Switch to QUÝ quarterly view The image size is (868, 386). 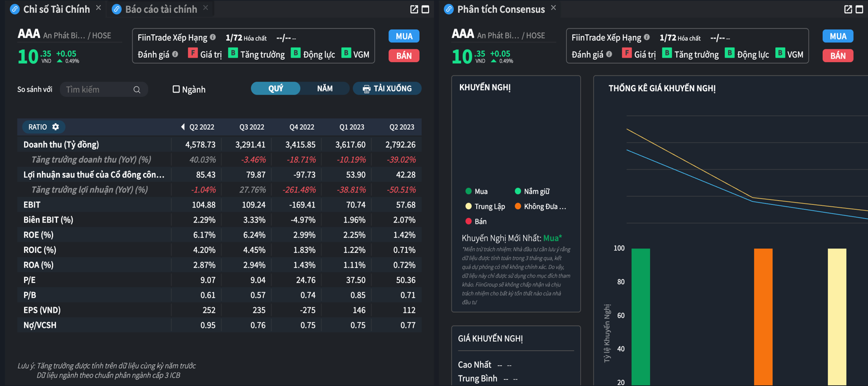(x=276, y=88)
